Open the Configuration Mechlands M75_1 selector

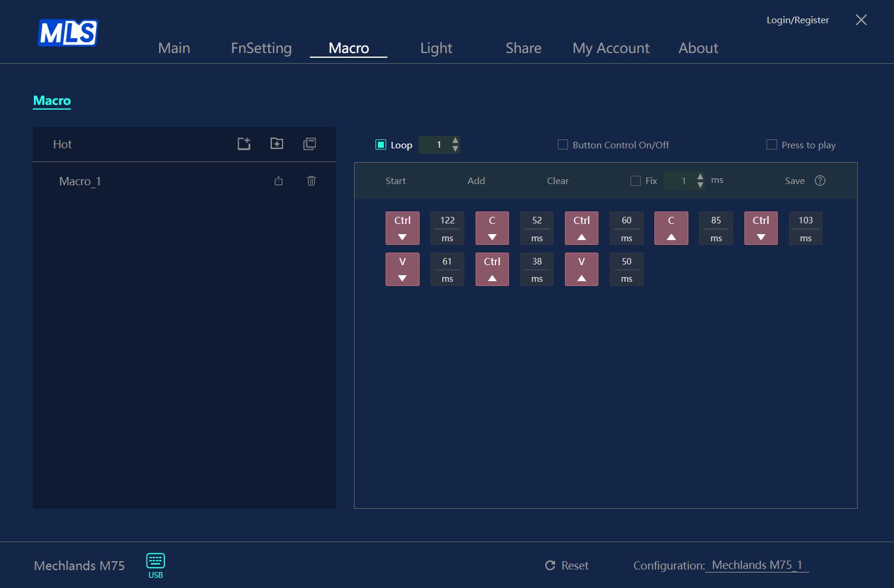click(x=757, y=565)
